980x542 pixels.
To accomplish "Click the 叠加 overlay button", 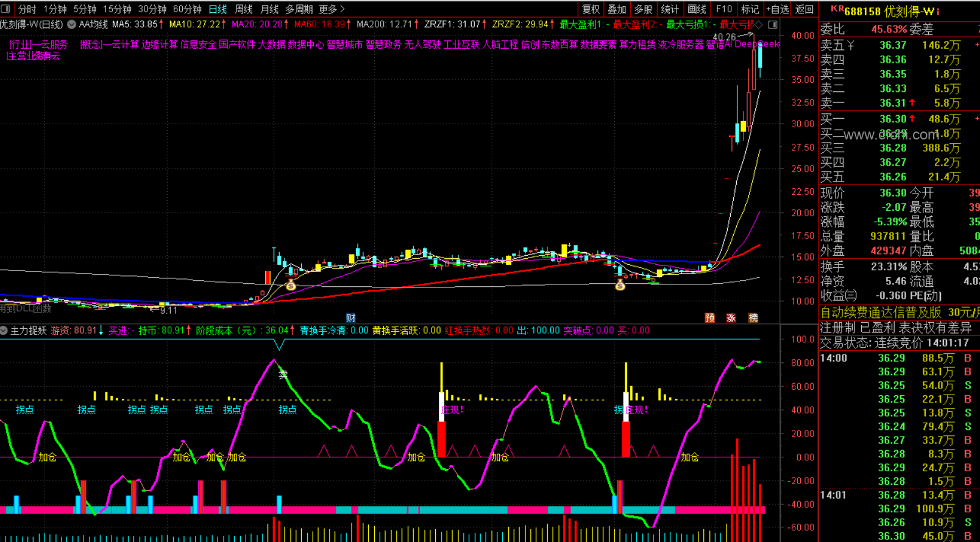I will pos(617,9).
